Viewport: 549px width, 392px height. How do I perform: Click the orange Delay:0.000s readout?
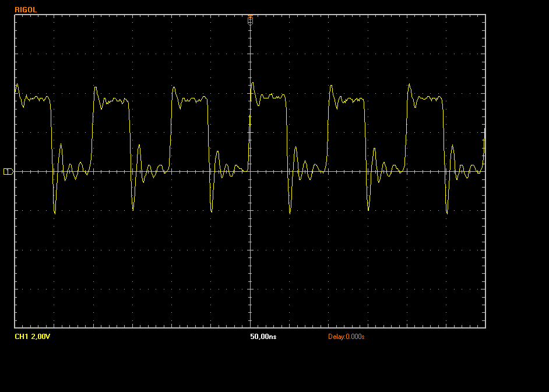(x=346, y=337)
